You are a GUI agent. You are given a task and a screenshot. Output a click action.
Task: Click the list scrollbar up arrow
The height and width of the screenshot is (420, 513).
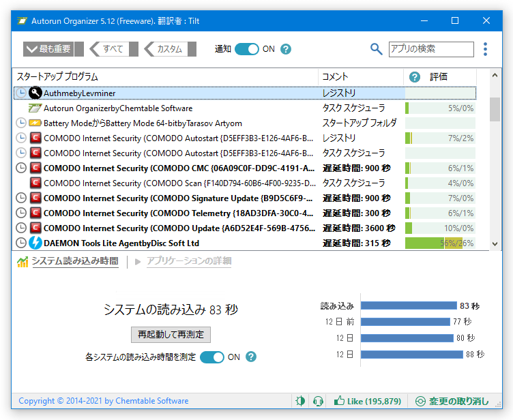click(x=495, y=75)
